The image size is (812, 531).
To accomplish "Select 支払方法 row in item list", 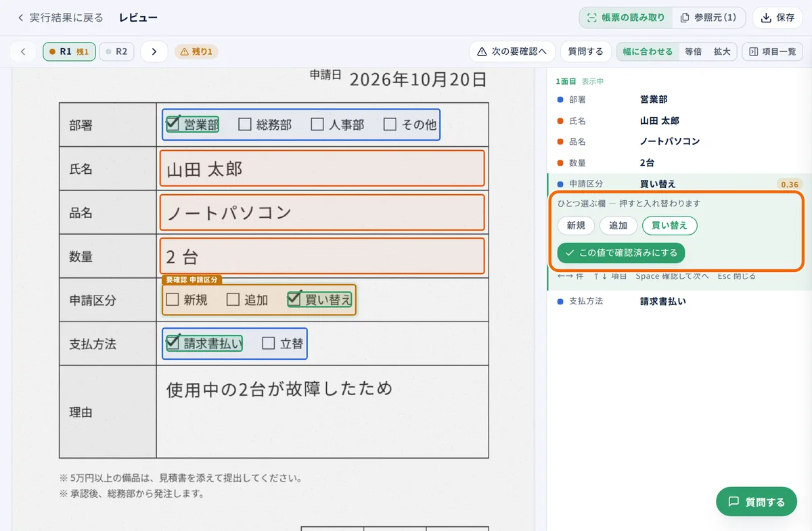I will pos(679,301).
